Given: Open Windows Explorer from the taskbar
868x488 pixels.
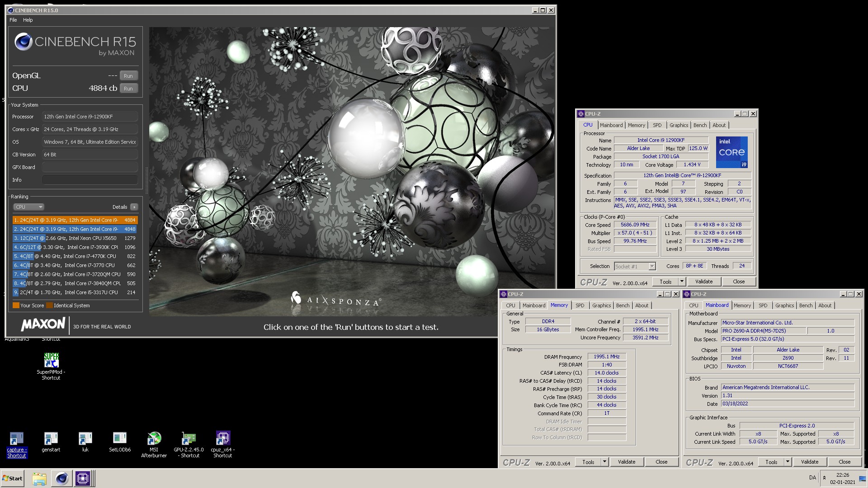Looking at the screenshot, I should point(39,479).
